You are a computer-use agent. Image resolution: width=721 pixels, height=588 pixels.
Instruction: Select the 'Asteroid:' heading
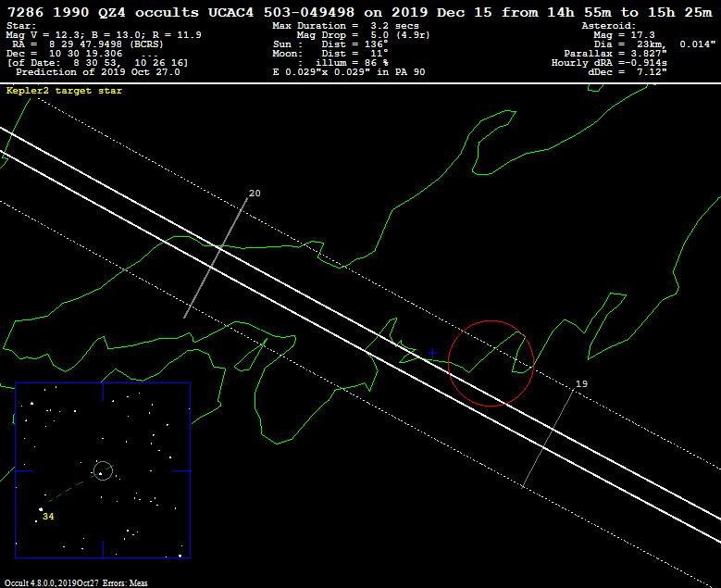(x=609, y=26)
